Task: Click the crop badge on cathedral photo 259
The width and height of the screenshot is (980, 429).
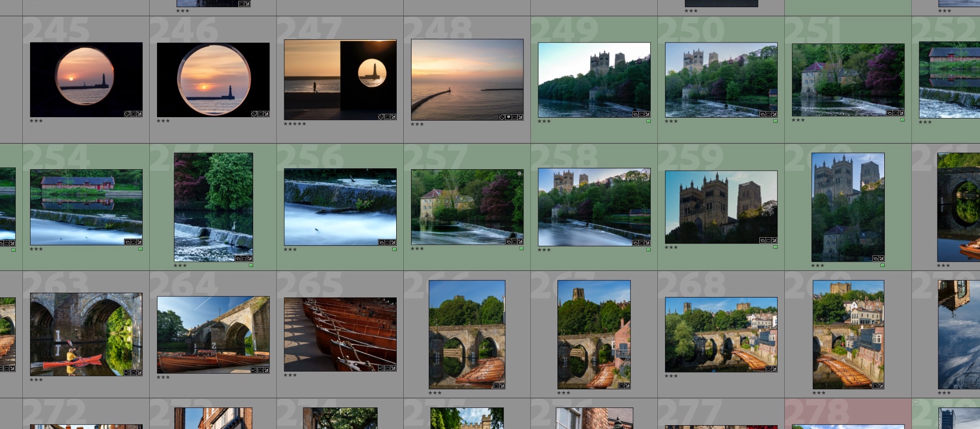Action: click(x=768, y=241)
